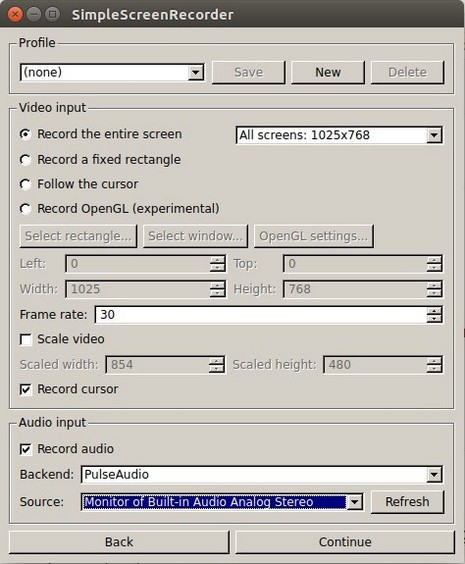Open the PulseAudio backend dropdown
Viewport: 465px width, 564px height.
tap(262, 475)
